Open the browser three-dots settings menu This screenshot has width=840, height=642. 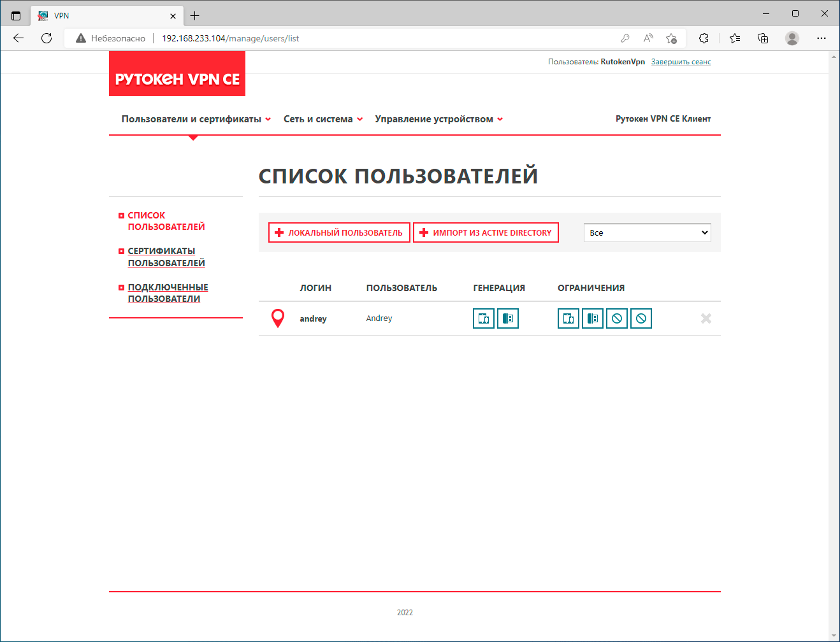click(x=822, y=38)
